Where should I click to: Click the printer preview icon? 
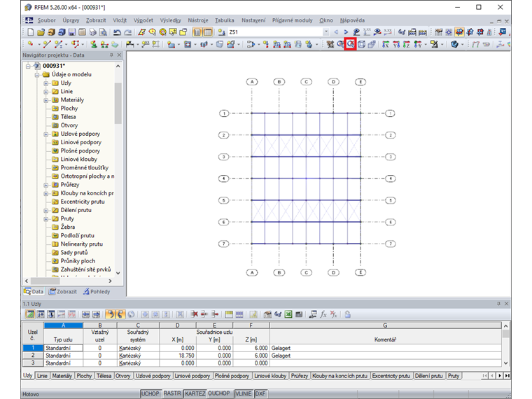[x=104, y=32]
